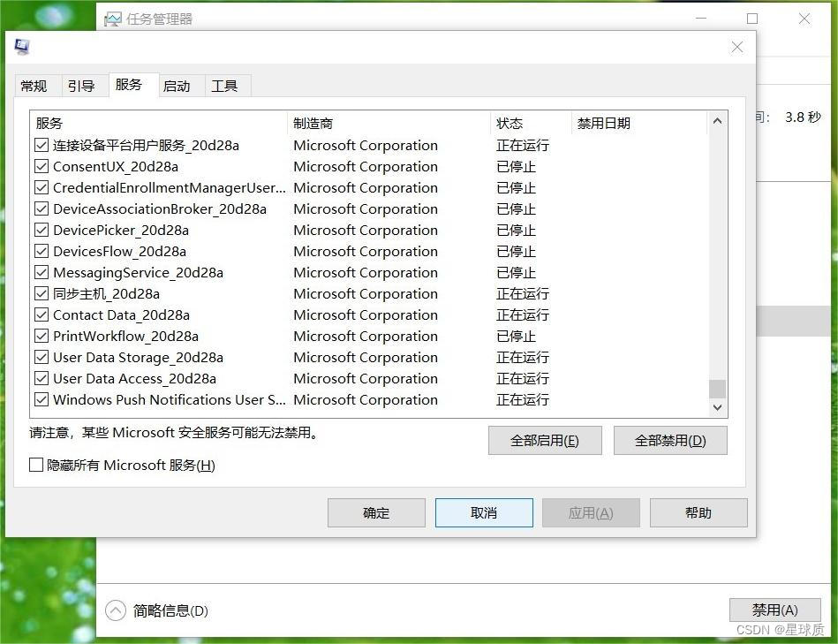The image size is (838, 644).
Task: Click the 简略信息(D) label in Task Manager
Action: [170, 610]
